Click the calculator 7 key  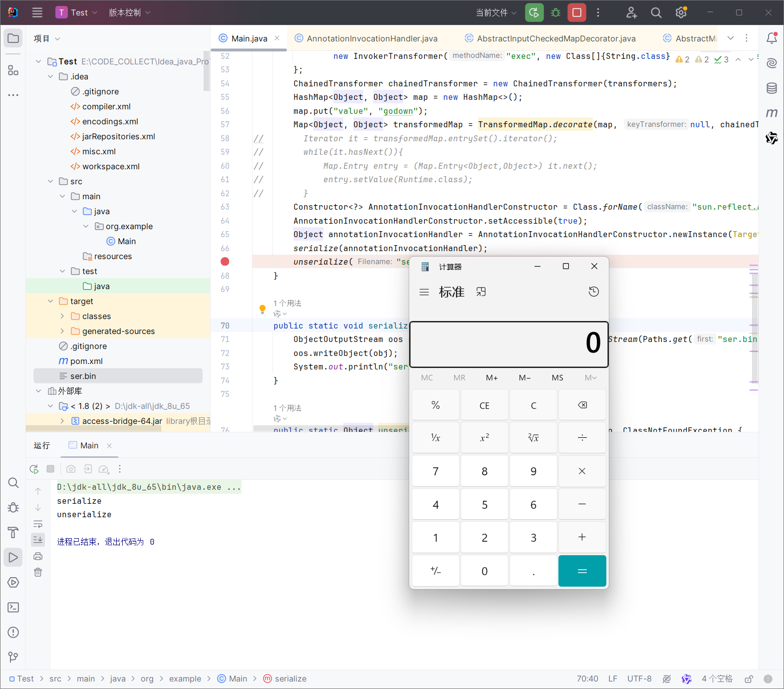tap(436, 471)
